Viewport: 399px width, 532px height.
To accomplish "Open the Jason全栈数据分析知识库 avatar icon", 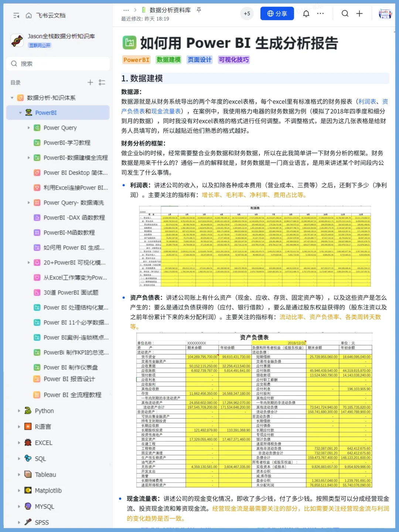I will click(17, 40).
